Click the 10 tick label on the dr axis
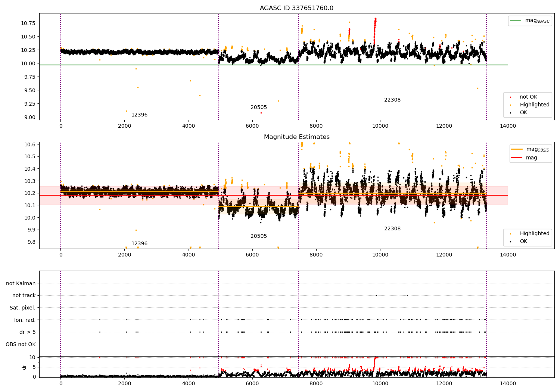 32,357
